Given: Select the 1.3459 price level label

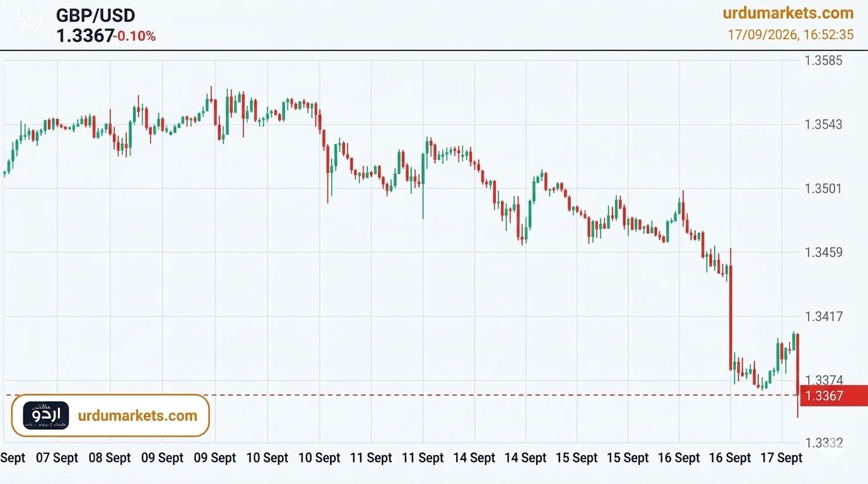Looking at the screenshot, I should (x=823, y=252).
